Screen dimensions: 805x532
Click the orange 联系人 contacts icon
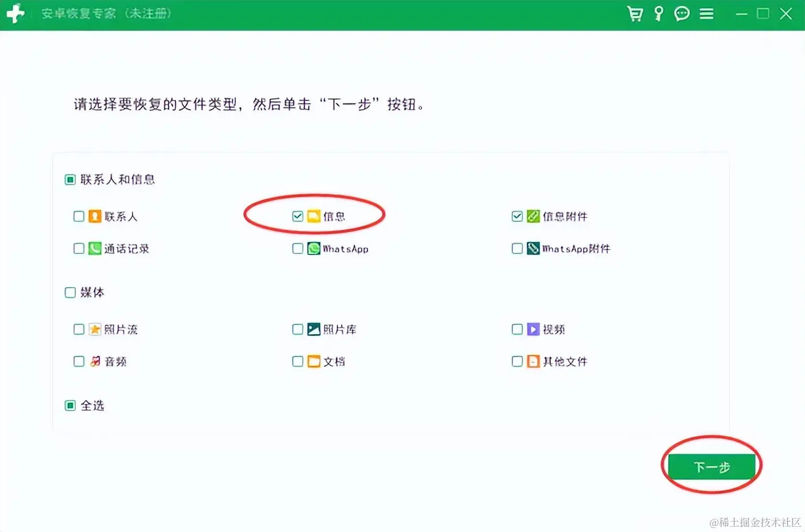95,217
